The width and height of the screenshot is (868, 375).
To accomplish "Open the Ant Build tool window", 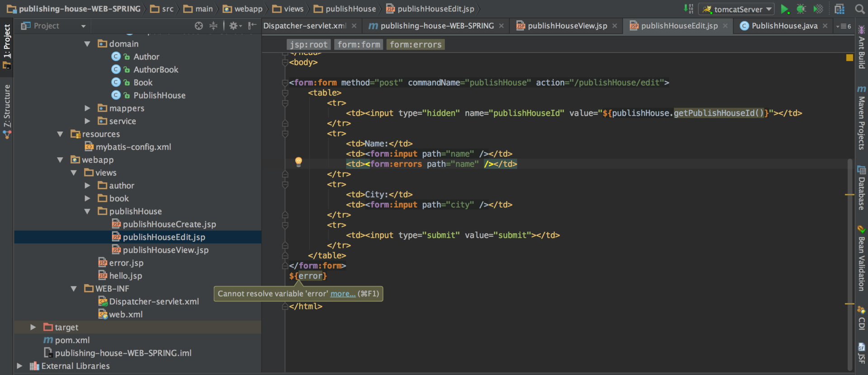I will click(862, 47).
